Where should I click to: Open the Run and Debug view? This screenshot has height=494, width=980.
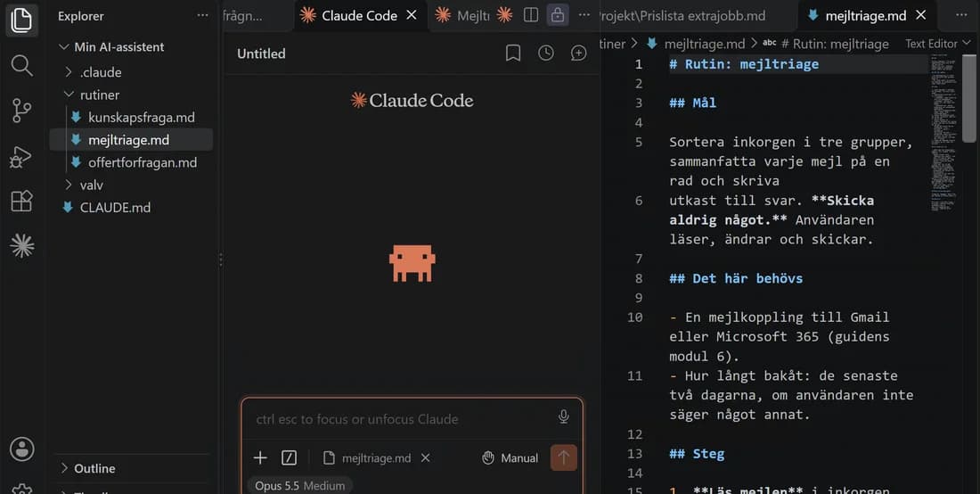22,156
